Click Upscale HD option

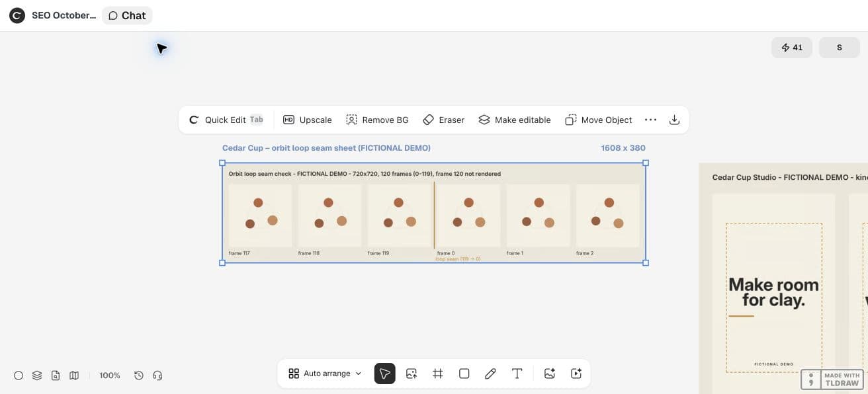308,120
